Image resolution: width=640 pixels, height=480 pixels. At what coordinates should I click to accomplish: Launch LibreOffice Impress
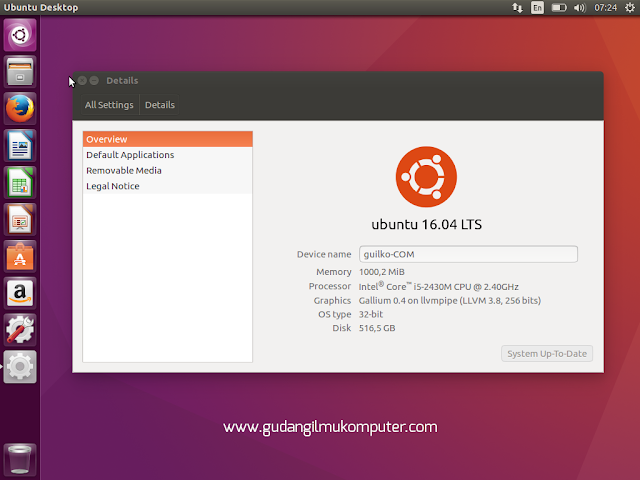click(20, 219)
